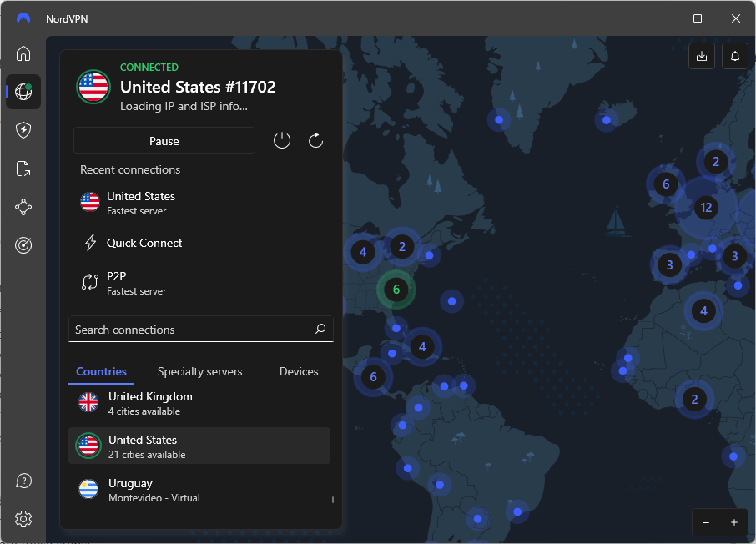Viewport: 756px width, 544px height.
Task: Open the file sharing sidebar icon
Action: click(x=23, y=169)
